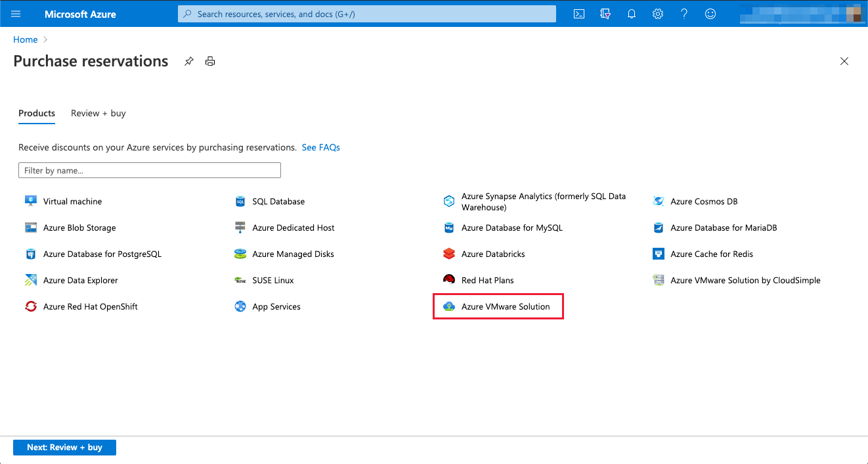Click the Azure Data Explorer icon
Viewport: 868px width, 464px height.
click(31, 280)
